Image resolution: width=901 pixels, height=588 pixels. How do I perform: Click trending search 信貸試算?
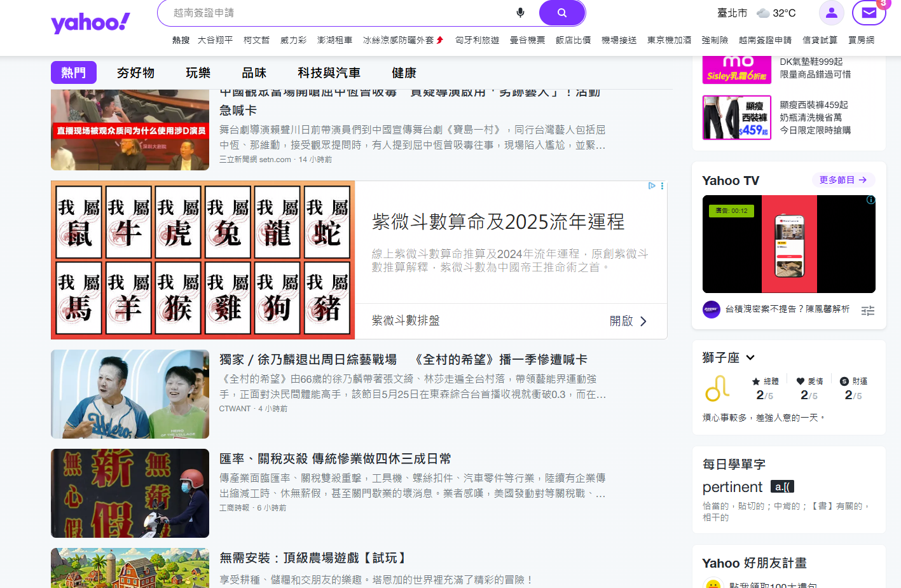(820, 40)
